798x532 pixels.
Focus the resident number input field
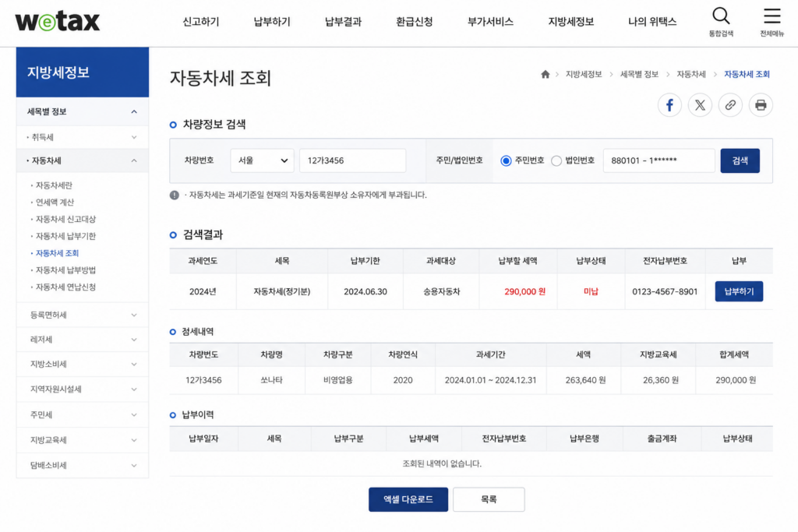659,160
